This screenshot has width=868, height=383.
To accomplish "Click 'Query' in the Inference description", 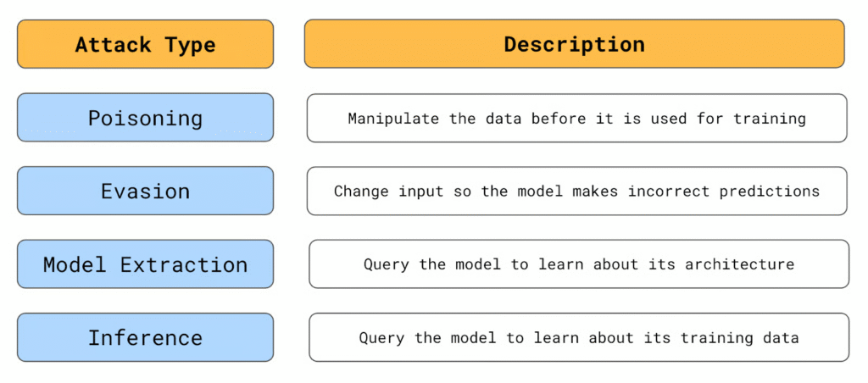I will (x=381, y=338).
